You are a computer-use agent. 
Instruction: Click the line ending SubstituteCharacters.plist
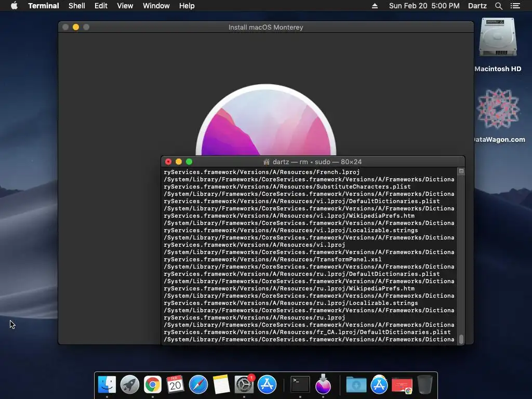pyautogui.click(x=287, y=187)
